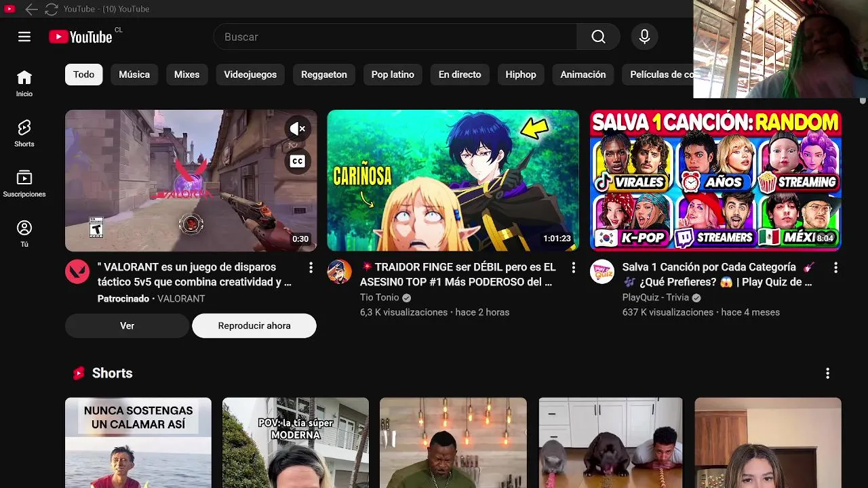
Task: Click the magnifier search button
Action: (x=598, y=37)
